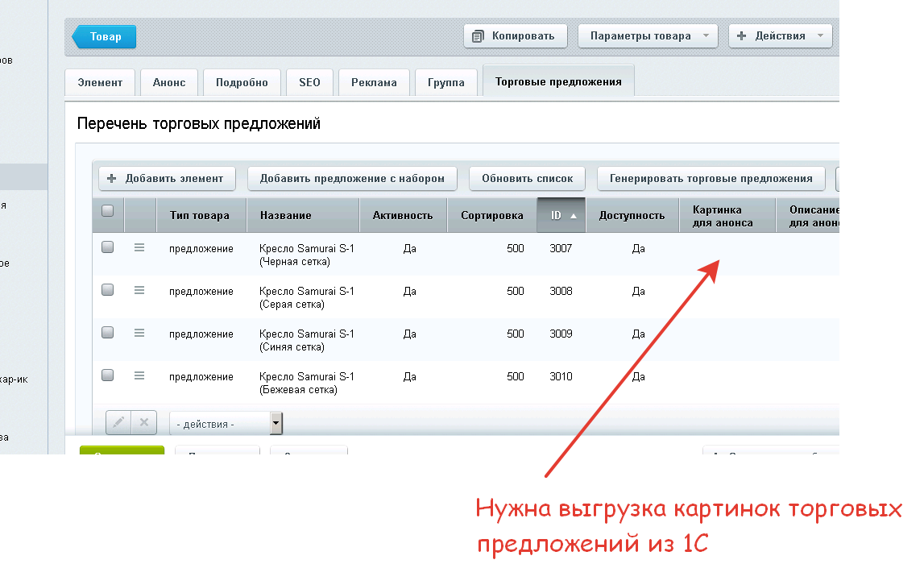Select checkbox for Бежевая сетка offer
Viewport: 924px width, 564px height.
108,375
